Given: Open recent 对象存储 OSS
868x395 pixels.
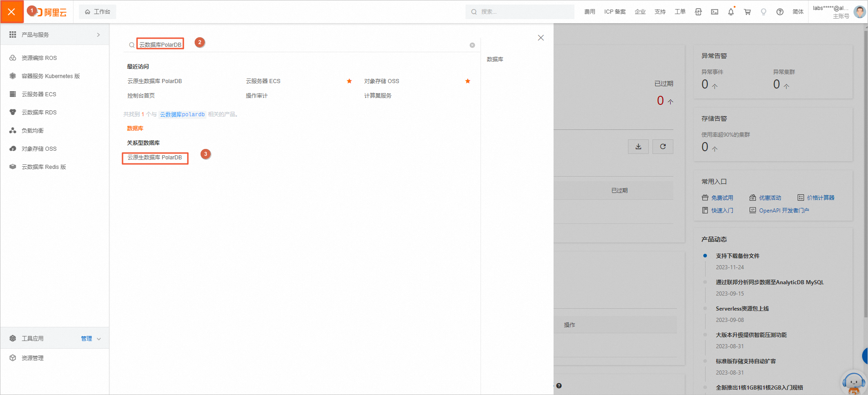Looking at the screenshot, I should (x=382, y=81).
